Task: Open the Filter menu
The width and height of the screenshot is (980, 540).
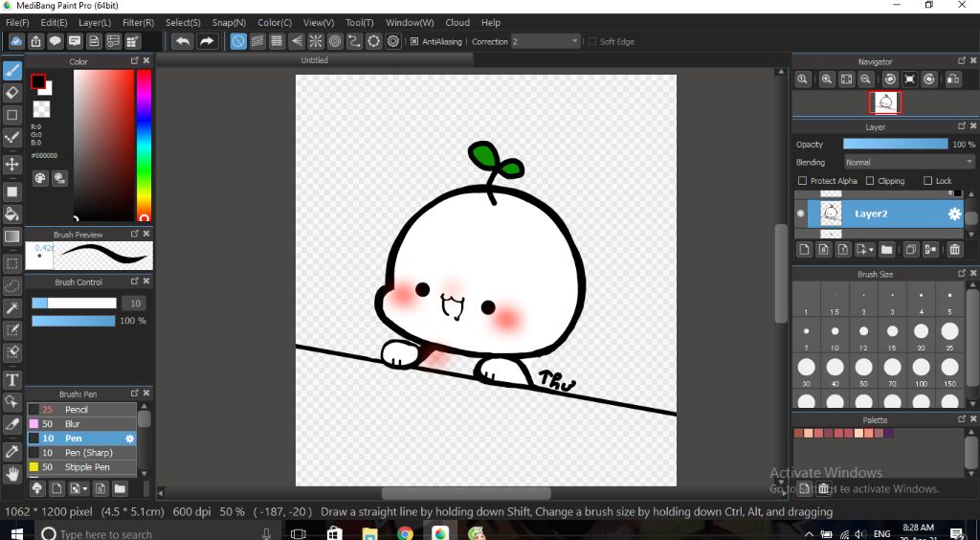Action: point(138,23)
